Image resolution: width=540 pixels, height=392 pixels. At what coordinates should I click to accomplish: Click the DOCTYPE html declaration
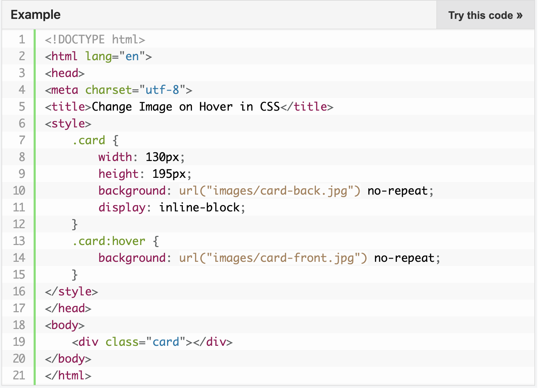tap(95, 39)
